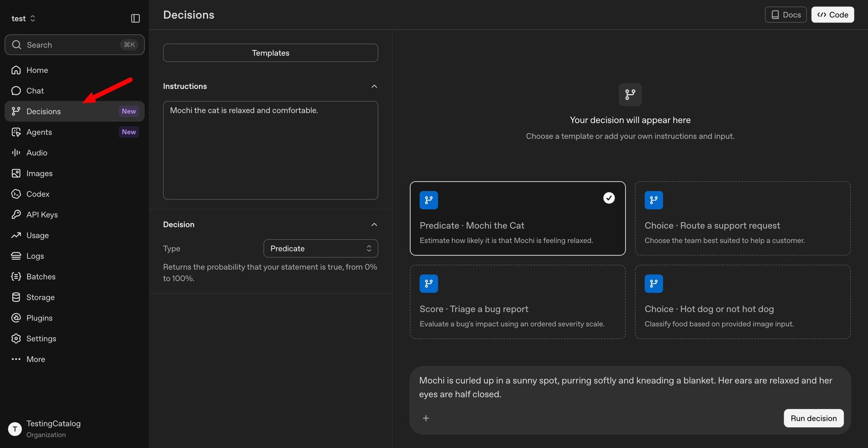This screenshot has width=868, height=448.
Task: Click the branch icon on Route a support request card
Action: [654, 200]
